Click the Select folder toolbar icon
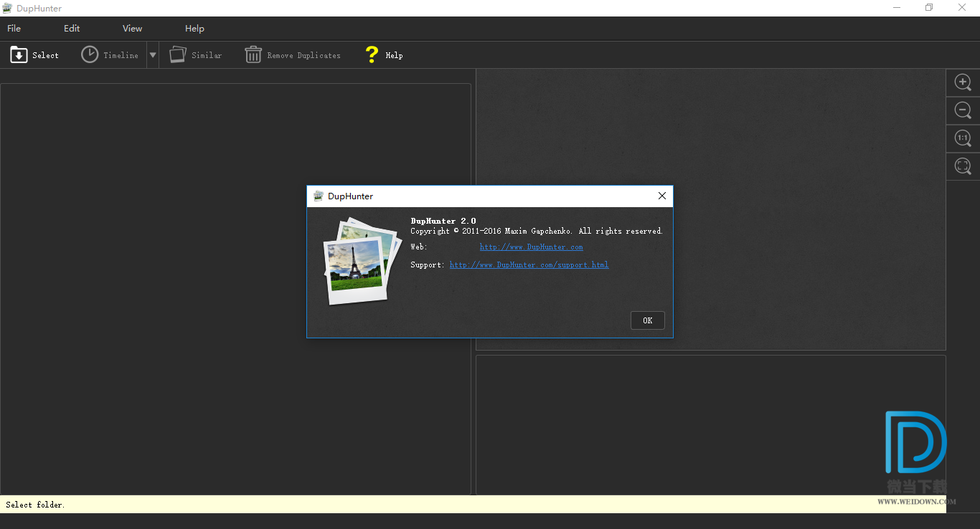Image resolution: width=980 pixels, height=529 pixels. coord(19,54)
